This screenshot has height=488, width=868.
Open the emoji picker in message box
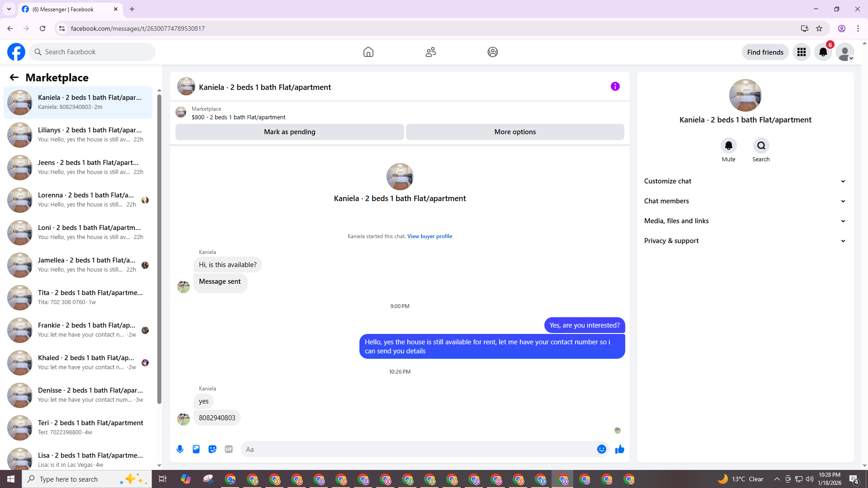coord(601,449)
